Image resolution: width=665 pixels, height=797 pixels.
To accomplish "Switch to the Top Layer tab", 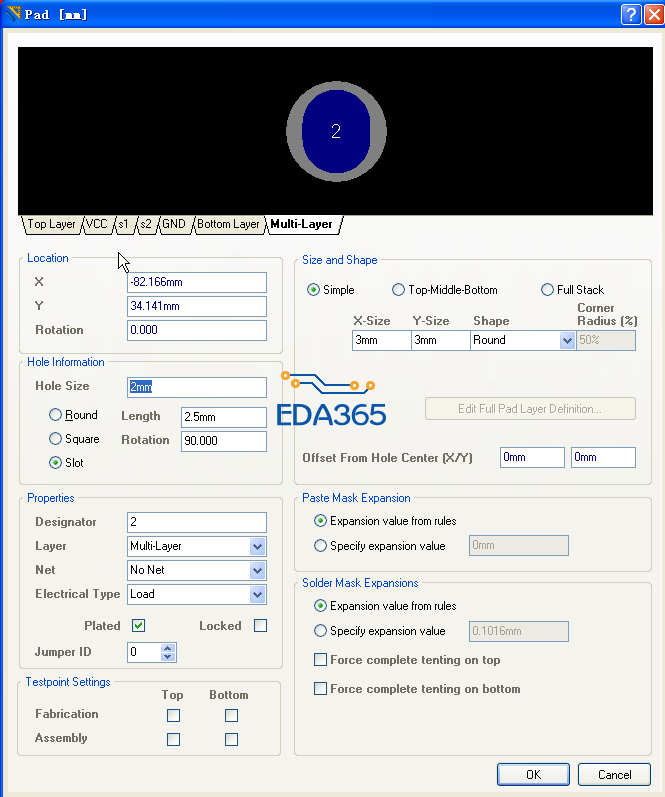I will (51, 224).
